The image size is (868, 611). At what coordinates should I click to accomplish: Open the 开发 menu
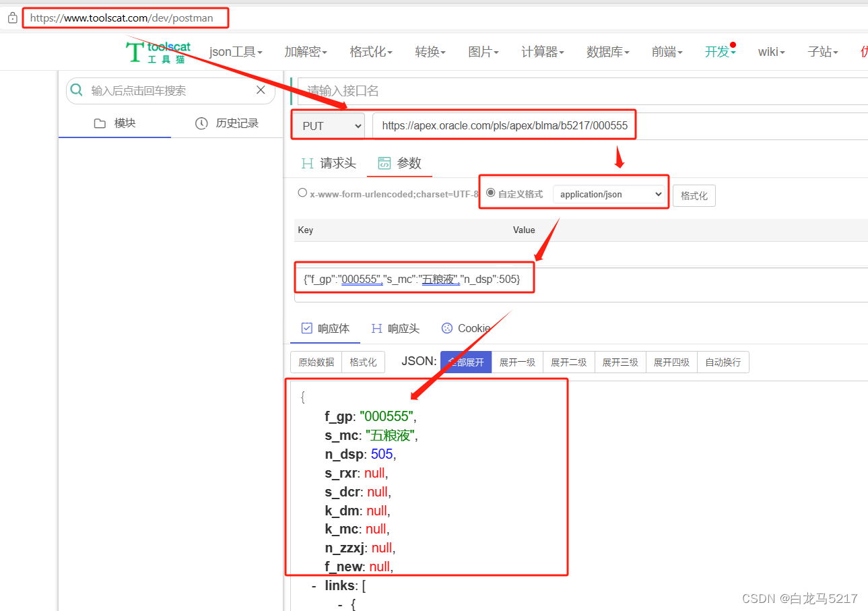pyautogui.click(x=721, y=52)
